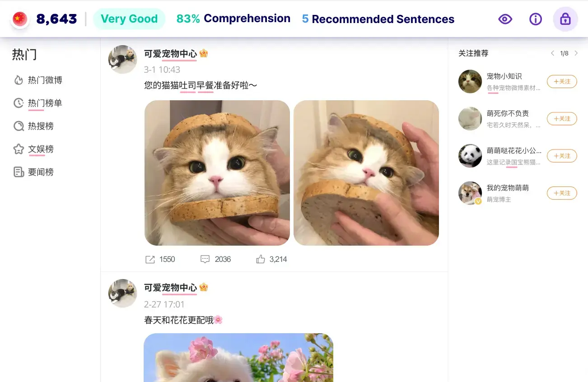Select the 要闻榜 sidebar item
The width and height of the screenshot is (588, 382).
(x=34, y=172)
